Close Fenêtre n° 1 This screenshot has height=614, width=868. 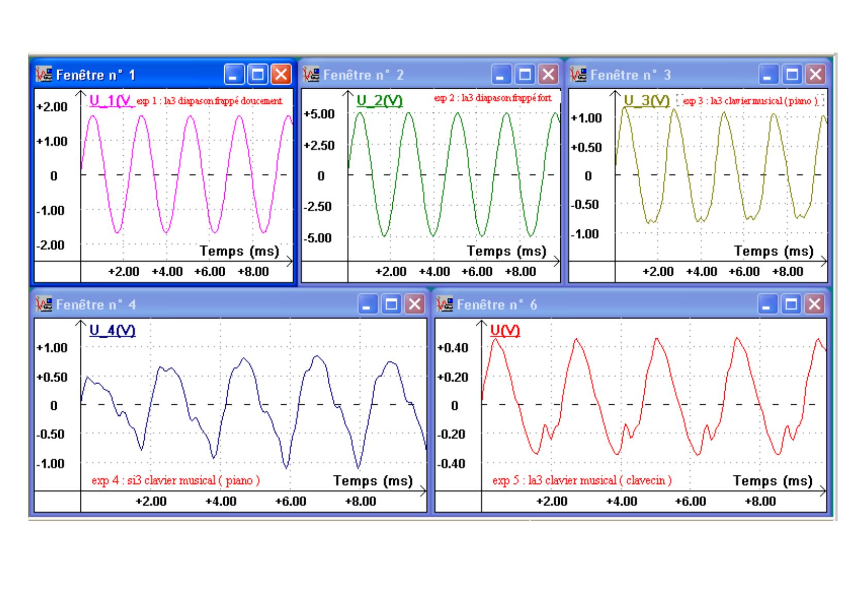(x=281, y=75)
